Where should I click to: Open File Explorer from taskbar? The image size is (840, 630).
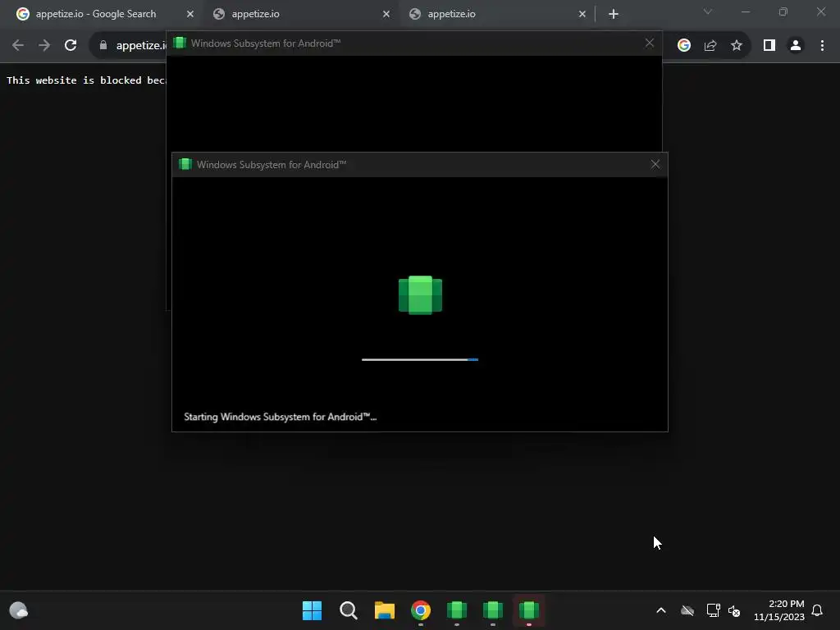click(x=385, y=610)
